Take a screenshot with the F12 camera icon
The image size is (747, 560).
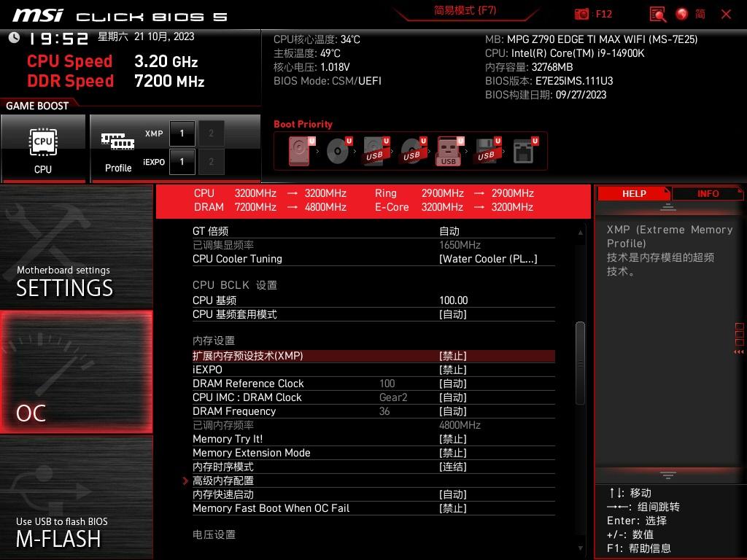pyautogui.click(x=581, y=14)
